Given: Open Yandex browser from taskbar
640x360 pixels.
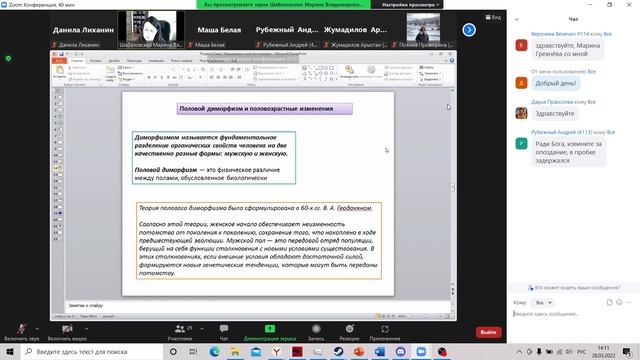Looking at the screenshot, I should pos(276,351).
